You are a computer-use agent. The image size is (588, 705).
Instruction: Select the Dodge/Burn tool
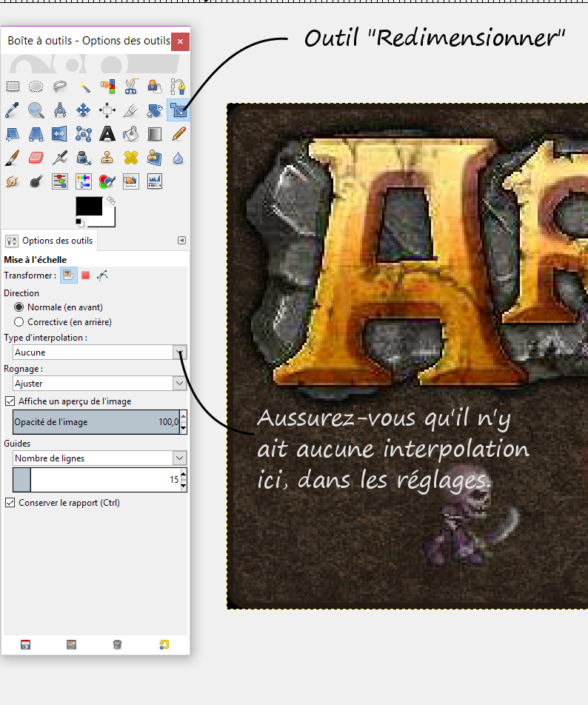point(36,181)
